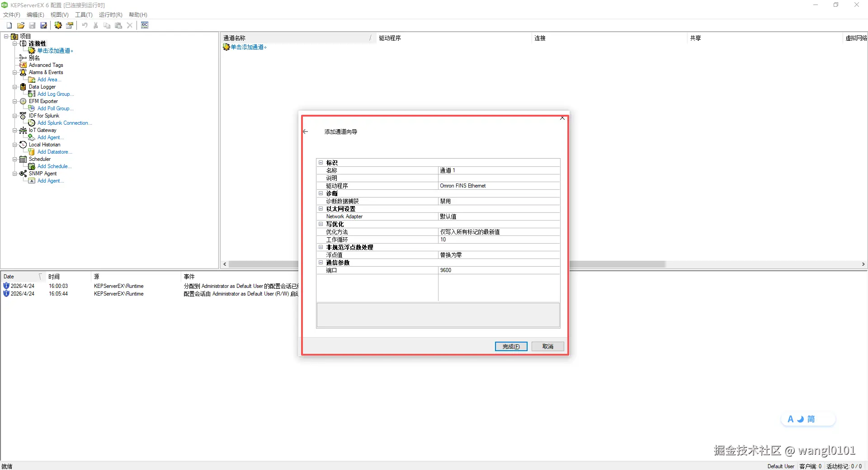Collapse the 项目 root tree node

6,36
